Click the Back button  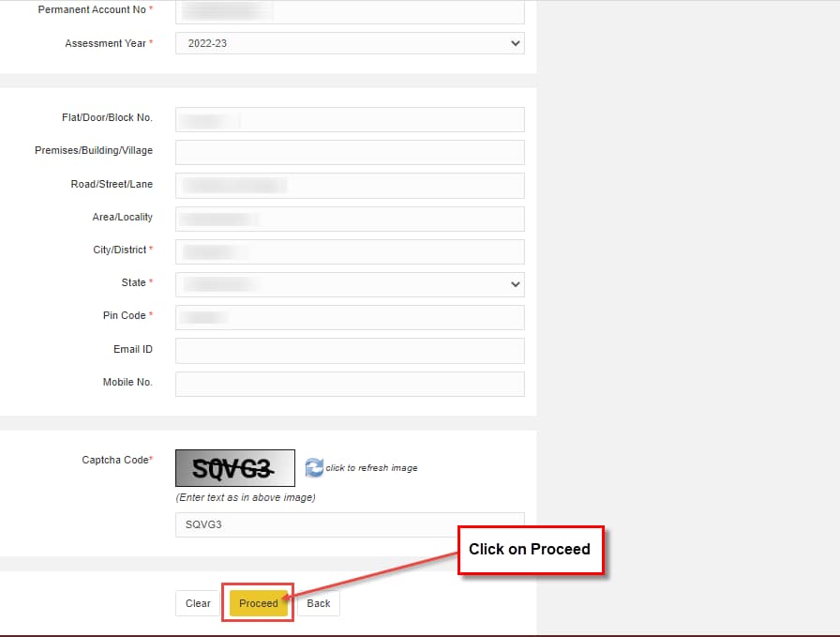(x=318, y=603)
